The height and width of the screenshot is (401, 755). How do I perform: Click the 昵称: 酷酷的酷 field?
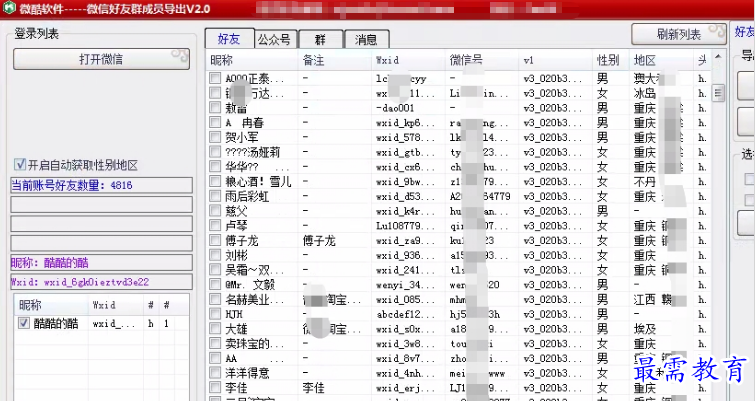[102, 263]
